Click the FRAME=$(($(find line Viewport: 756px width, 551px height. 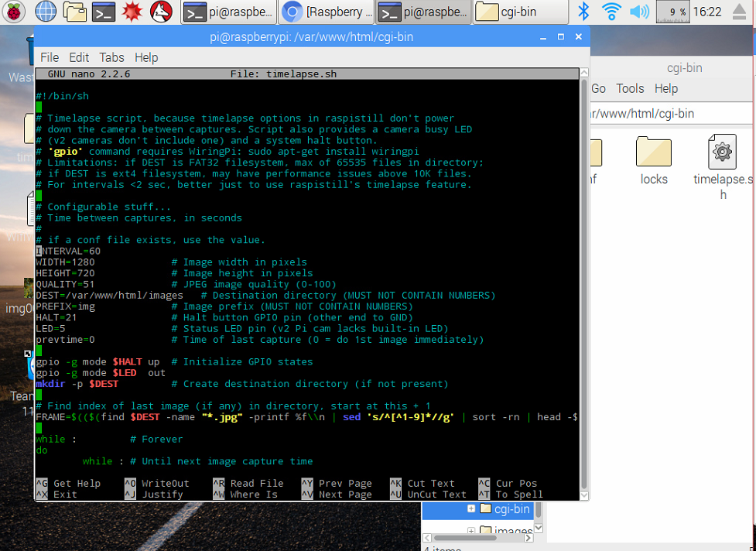306,417
